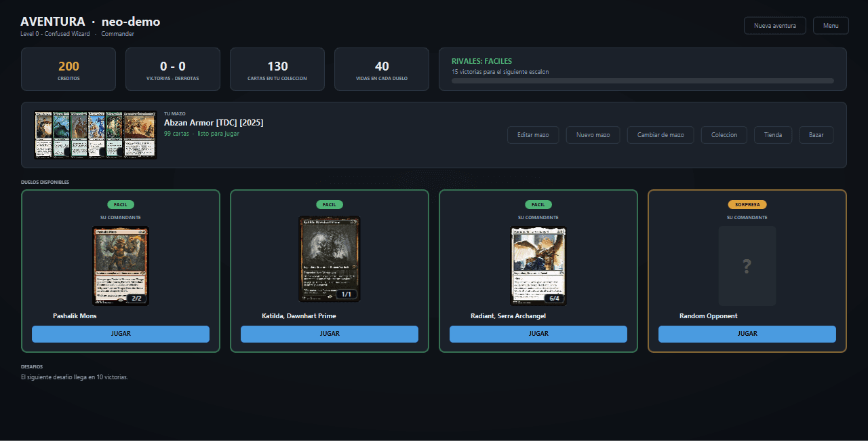Click the Nueva aventura button
The width and height of the screenshot is (868, 441).
click(x=775, y=25)
